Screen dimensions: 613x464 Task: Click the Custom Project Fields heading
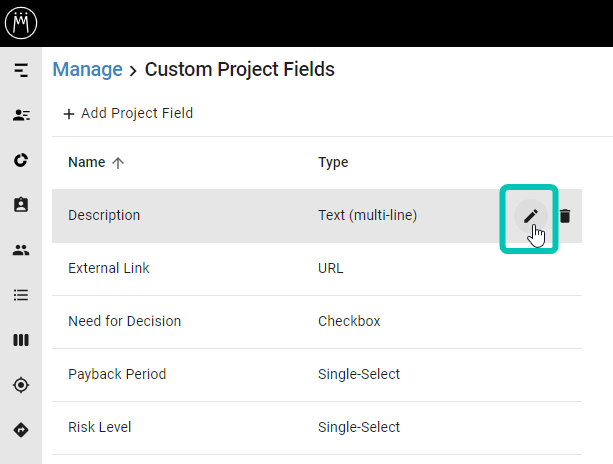coord(240,70)
